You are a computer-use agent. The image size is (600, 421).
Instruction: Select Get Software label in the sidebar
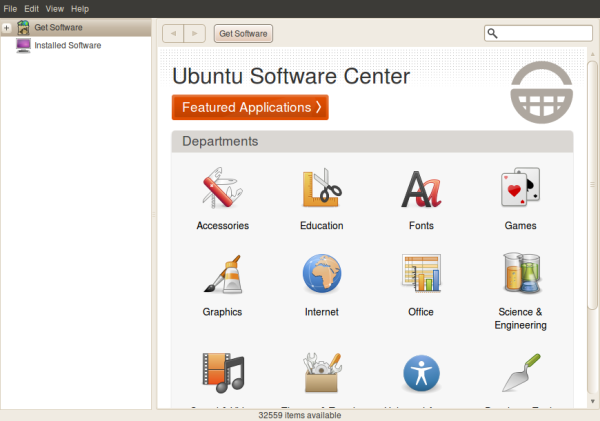[58, 28]
